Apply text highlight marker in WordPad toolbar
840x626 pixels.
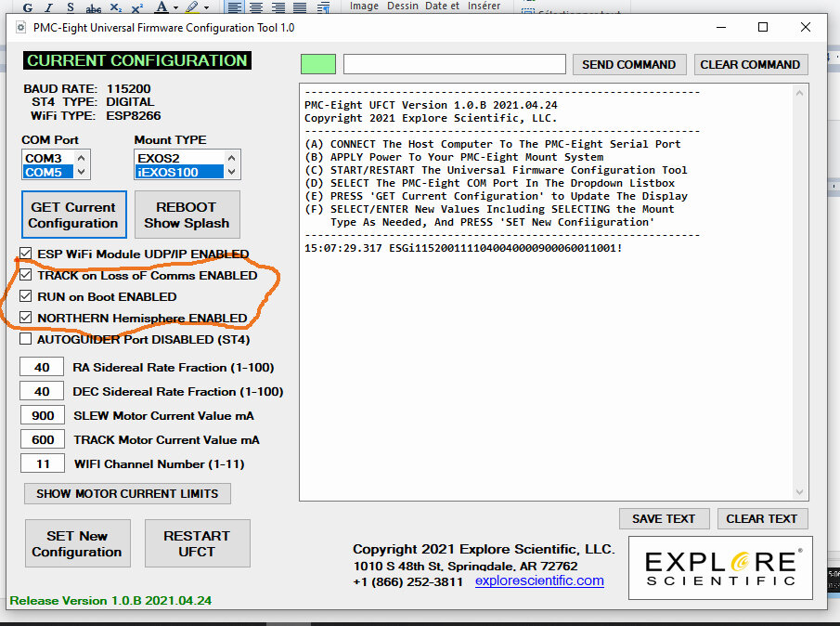tap(192, 7)
